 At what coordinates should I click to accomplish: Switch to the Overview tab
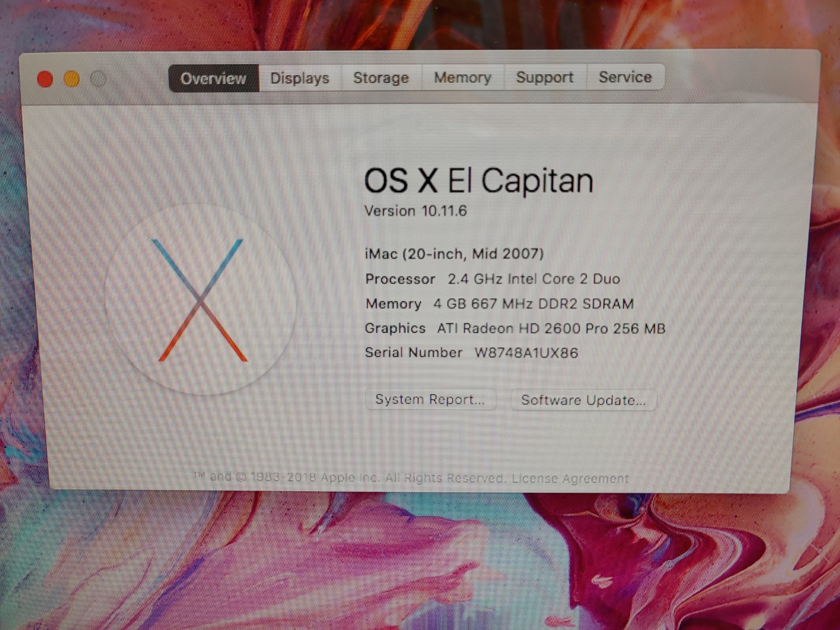(213, 78)
